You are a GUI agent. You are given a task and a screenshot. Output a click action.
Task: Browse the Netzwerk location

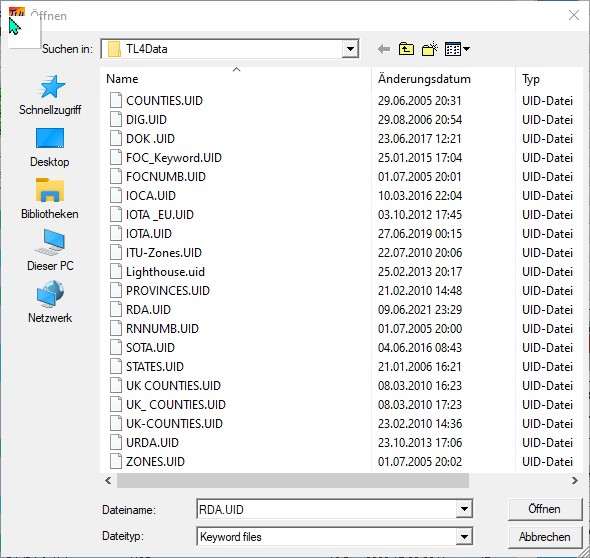[x=50, y=302]
